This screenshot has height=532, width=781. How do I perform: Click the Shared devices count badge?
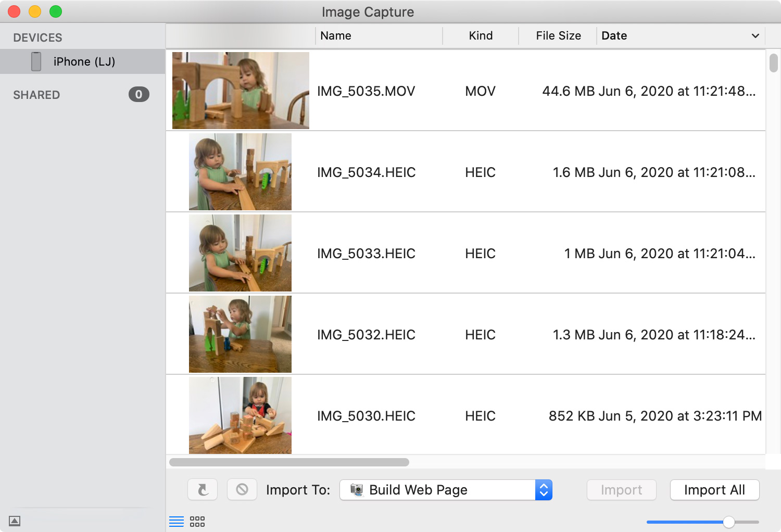tap(138, 95)
